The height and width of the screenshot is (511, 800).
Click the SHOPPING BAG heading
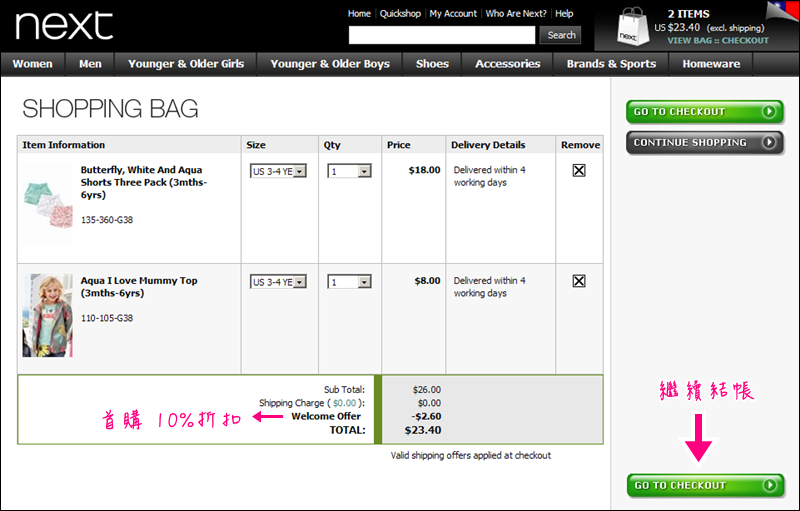coord(110,109)
